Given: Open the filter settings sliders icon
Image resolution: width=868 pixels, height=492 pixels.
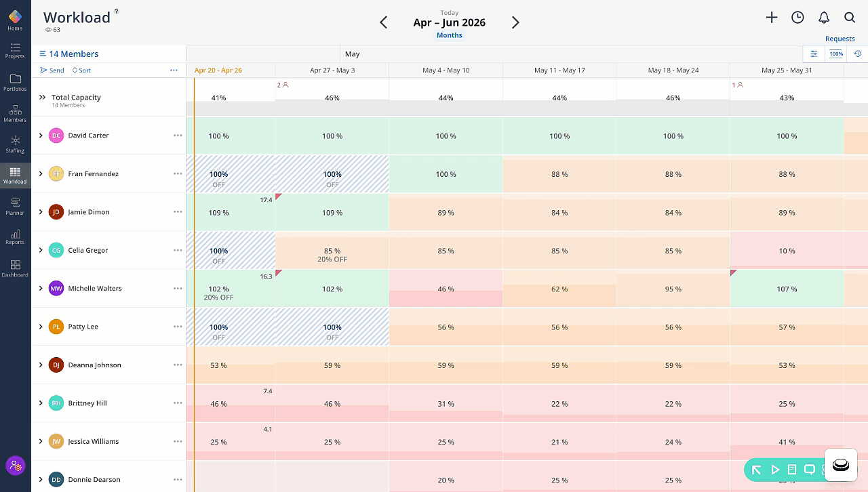Looking at the screenshot, I should click(814, 54).
